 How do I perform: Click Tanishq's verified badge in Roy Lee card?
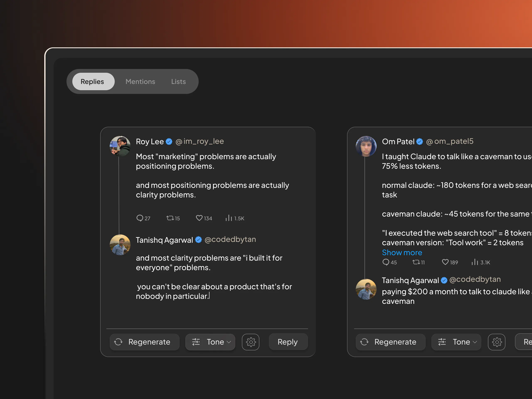click(x=198, y=240)
